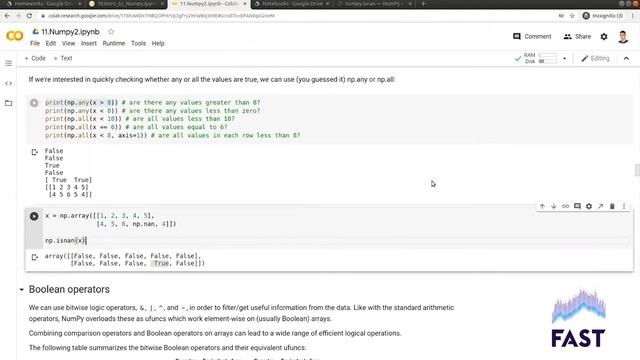This screenshot has width=640, height=360.
Task: Share the notebook
Action: [x=577, y=36]
